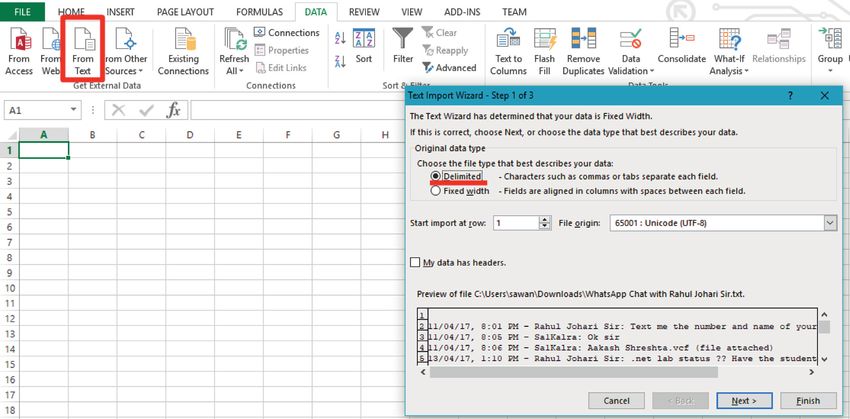Click the Edit Links command
The width and height of the screenshot is (850, 419).
(x=281, y=68)
